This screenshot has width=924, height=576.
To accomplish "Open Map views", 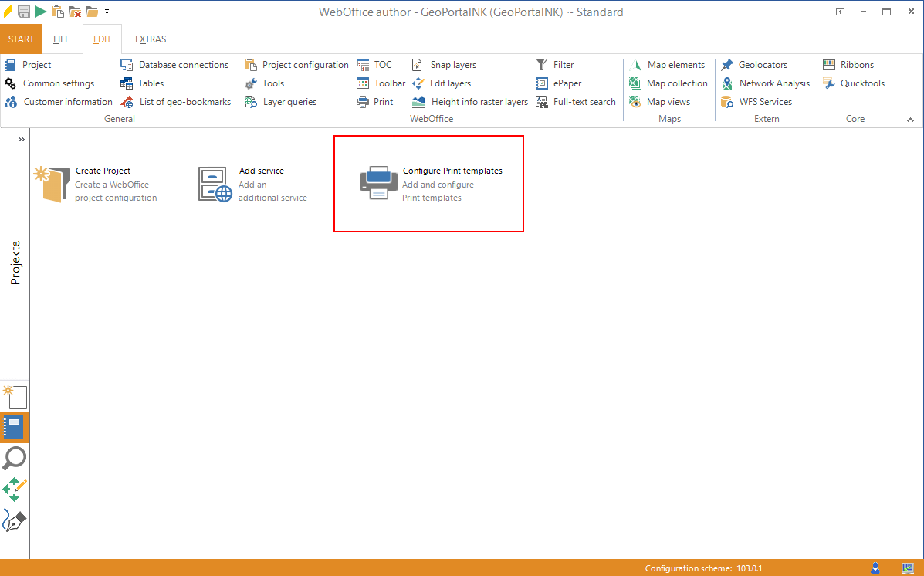I will [x=659, y=102].
